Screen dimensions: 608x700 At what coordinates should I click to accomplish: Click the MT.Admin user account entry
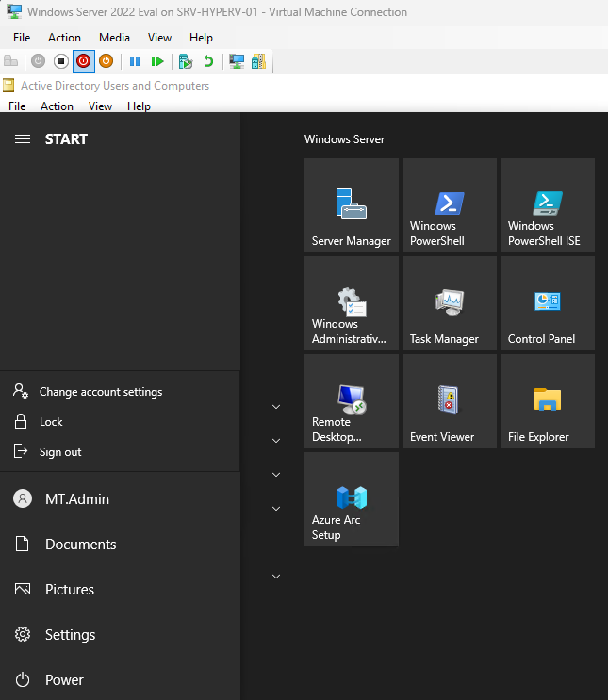pyautogui.click(x=120, y=498)
